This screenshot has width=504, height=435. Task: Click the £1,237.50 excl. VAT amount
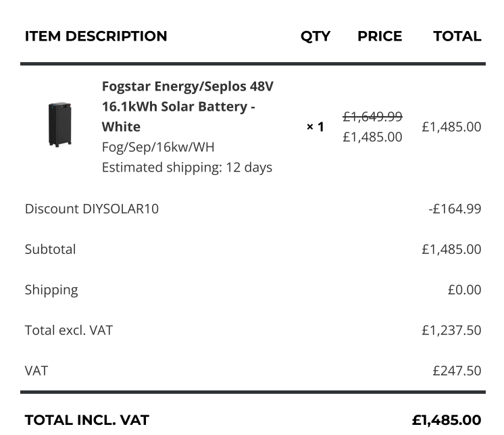[451, 330]
